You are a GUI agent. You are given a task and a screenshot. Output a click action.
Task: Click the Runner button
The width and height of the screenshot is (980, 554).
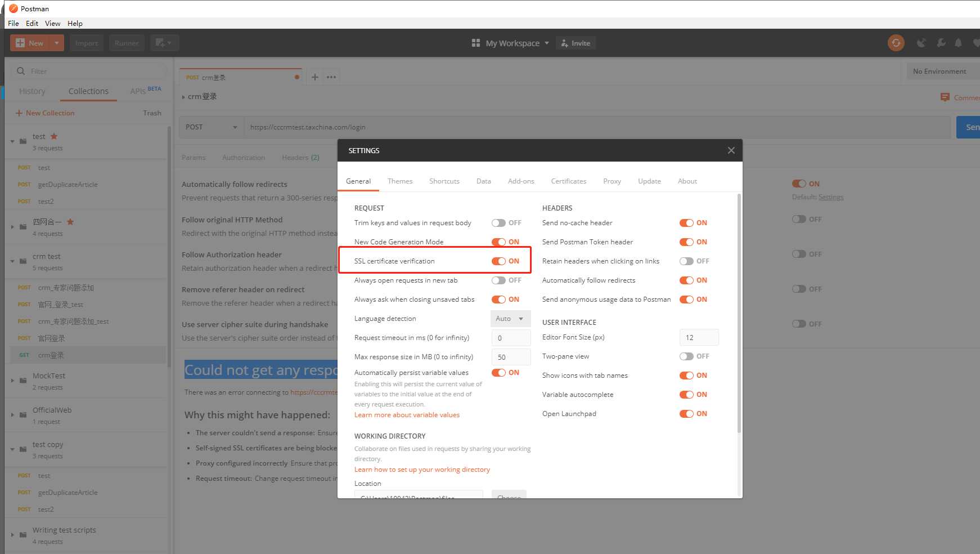click(x=127, y=43)
